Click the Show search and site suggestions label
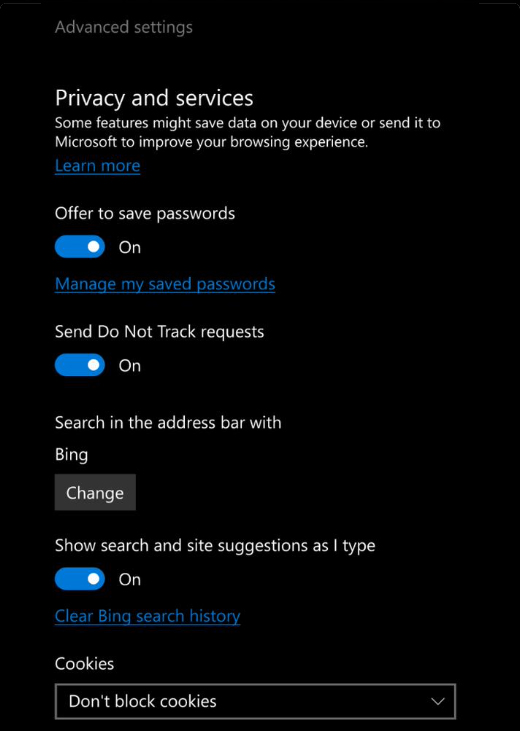 [x=215, y=546]
